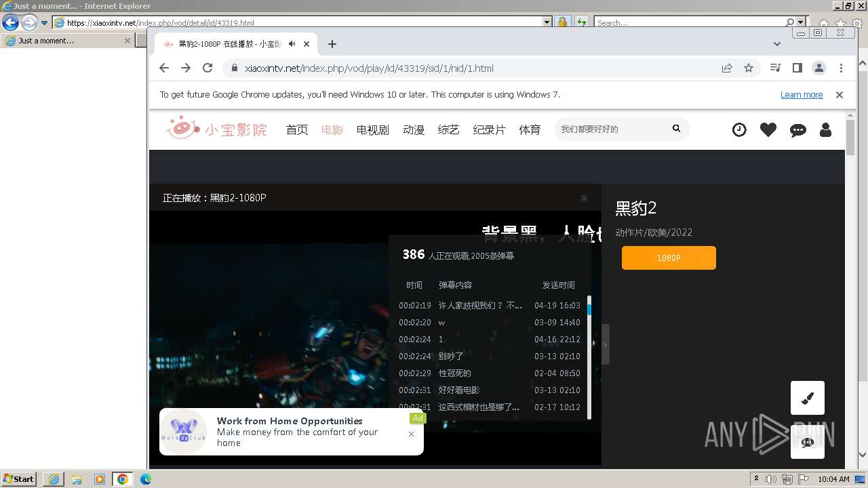Refresh page in Internet Explorer
This screenshot has width=868, height=488.
581,22
